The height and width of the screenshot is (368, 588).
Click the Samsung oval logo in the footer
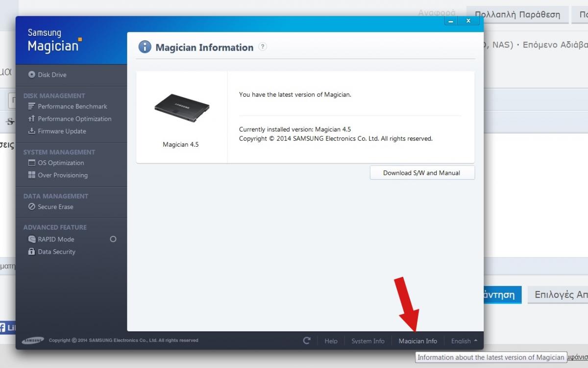[x=33, y=341]
